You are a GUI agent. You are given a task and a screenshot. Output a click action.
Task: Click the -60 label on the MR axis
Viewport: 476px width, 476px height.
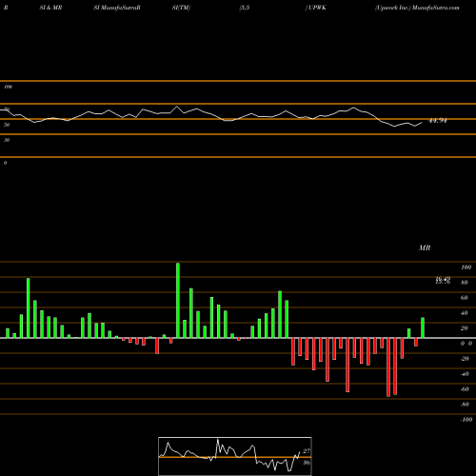coord(465,389)
